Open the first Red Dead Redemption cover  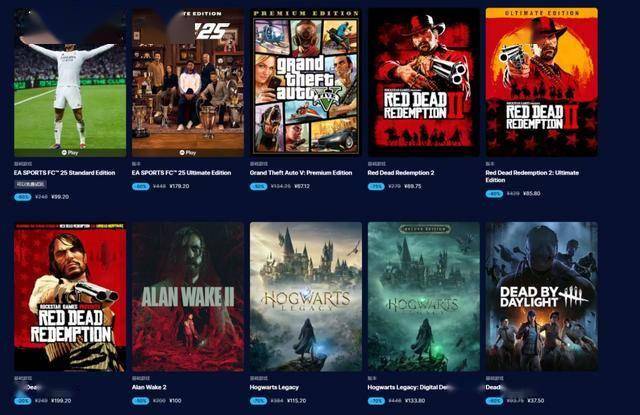point(70,297)
